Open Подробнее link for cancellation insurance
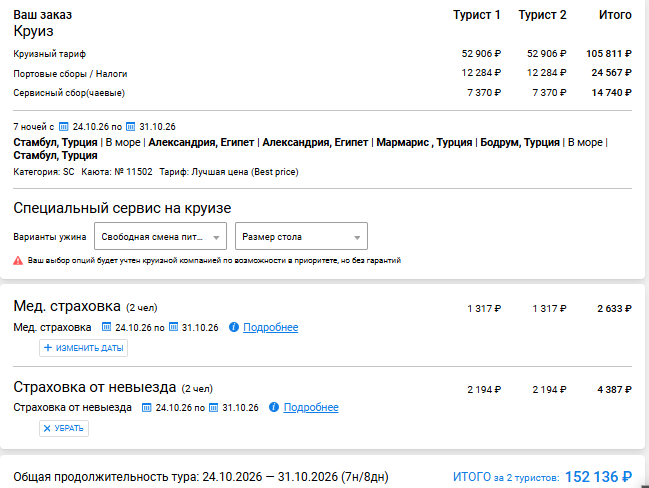Viewport: 649px width, 488px height. point(311,408)
